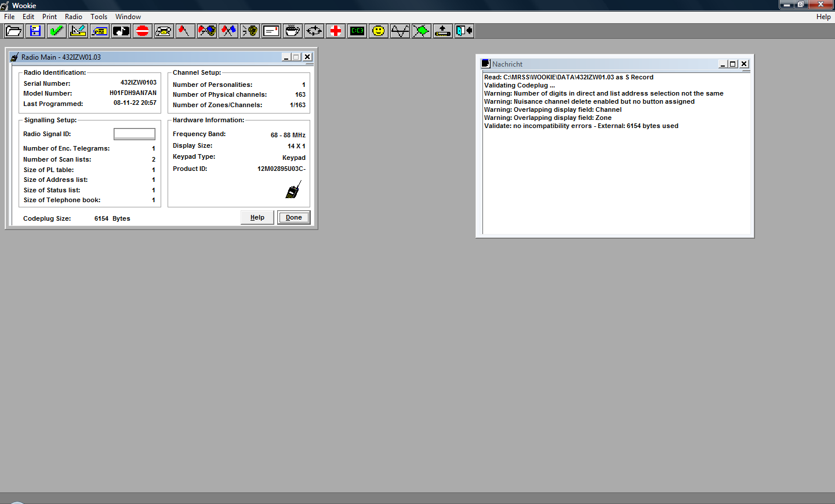Viewport: 835px width, 504px height.
Task: Open the telephone toolbar icon
Action: click(x=164, y=31)
